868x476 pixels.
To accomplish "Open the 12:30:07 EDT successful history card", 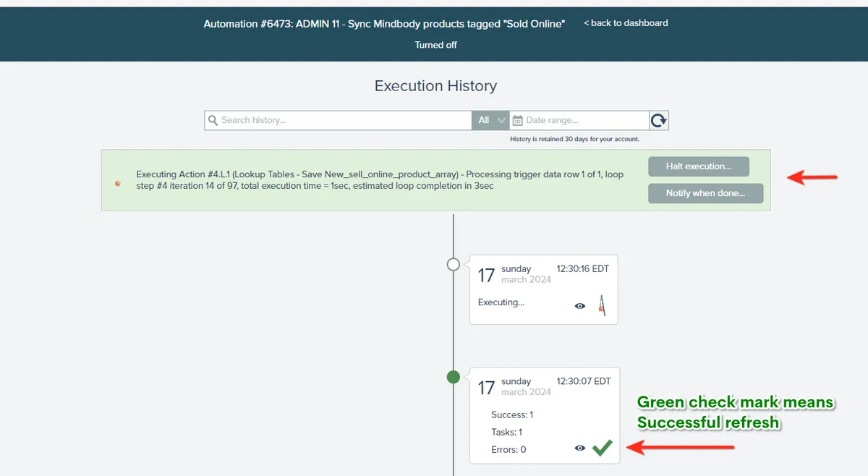I will coord(544,415).
